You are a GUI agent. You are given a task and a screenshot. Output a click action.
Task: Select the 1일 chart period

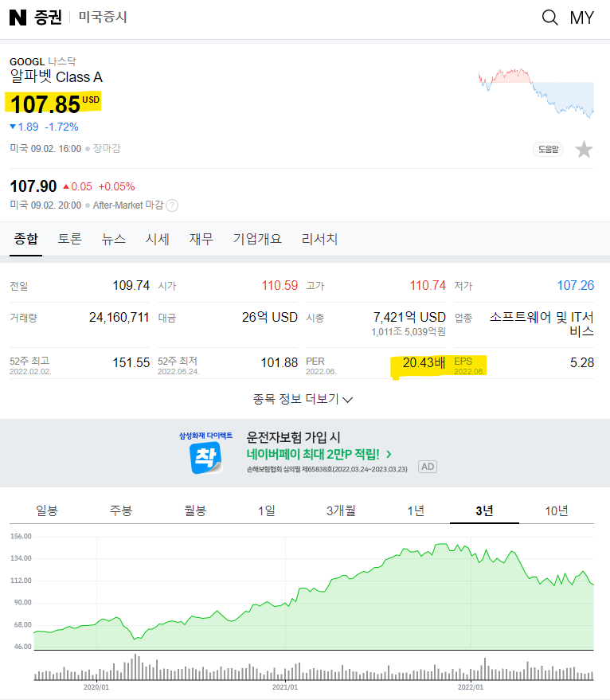[x=268, y=511]
